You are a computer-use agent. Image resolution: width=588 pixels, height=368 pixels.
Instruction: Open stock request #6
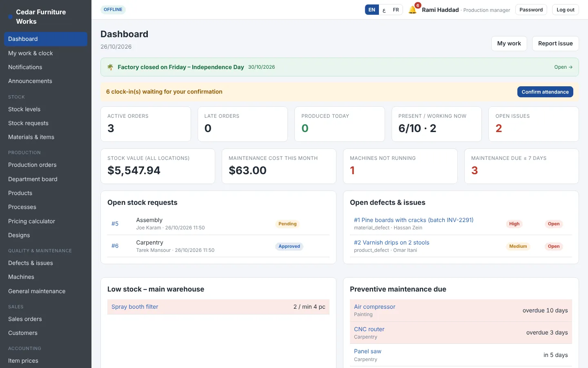coord(115,246)
